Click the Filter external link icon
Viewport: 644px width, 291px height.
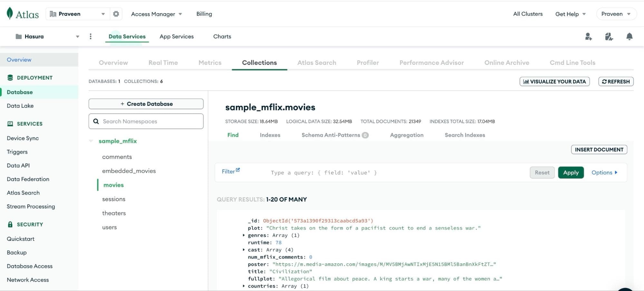(x=238, y=170)
